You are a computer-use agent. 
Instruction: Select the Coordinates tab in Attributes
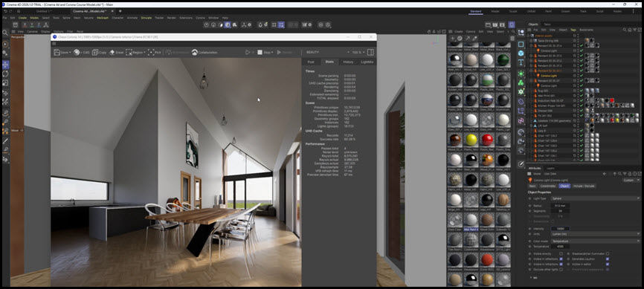[x=548, y=186]
